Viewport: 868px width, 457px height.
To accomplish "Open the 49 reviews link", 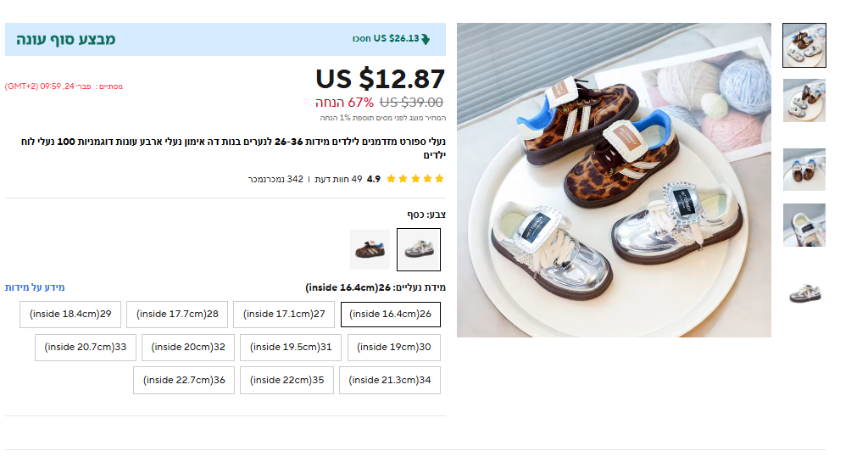I will (339, 179).
